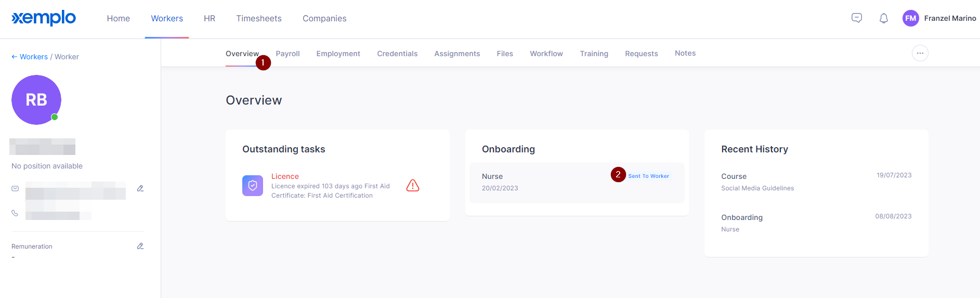Switch to the Employment tab

[x=338, y=54]
